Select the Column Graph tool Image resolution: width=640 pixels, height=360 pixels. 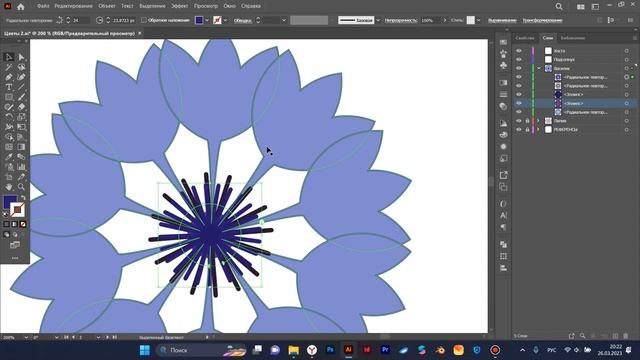21,167
